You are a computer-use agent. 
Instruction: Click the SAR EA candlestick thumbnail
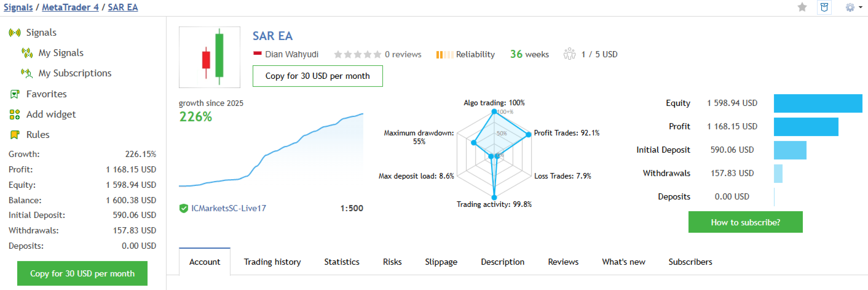point(210,57)
